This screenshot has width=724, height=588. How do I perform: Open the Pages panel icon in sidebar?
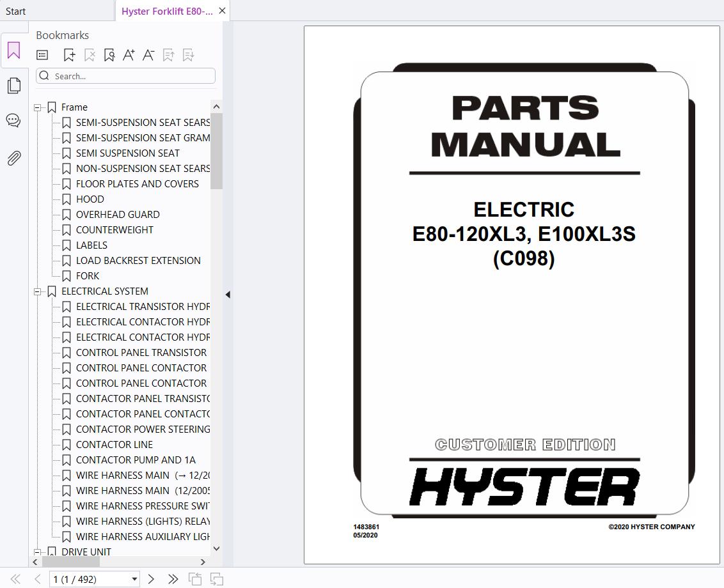click(14, 85)
